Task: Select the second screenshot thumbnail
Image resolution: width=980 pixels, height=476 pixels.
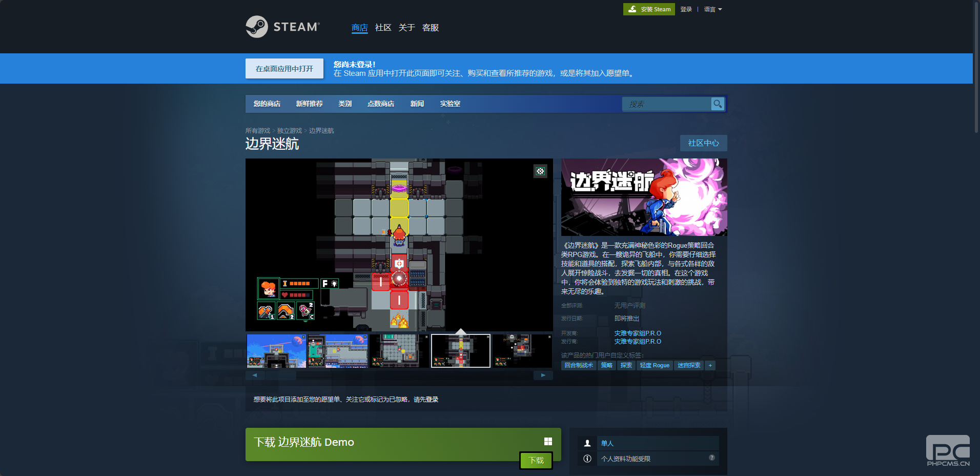Action: point(338,351)
